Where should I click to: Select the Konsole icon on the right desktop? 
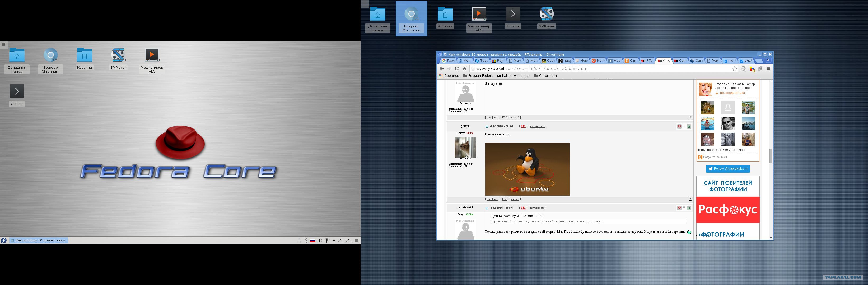(x=512, y=18)
